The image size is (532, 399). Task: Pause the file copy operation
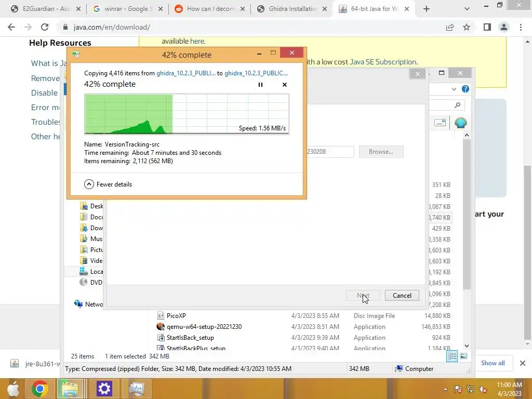click(x=260, y=85)
